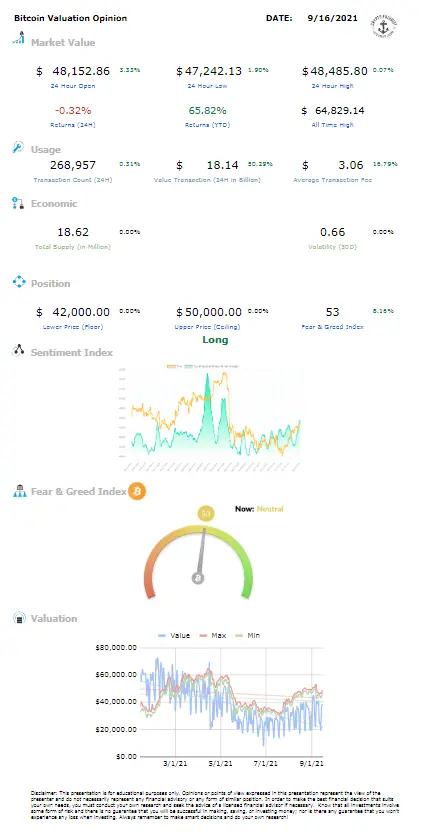Click the $48,152.86 open price value
Screen dimensions: 429x831
[73, 71]
